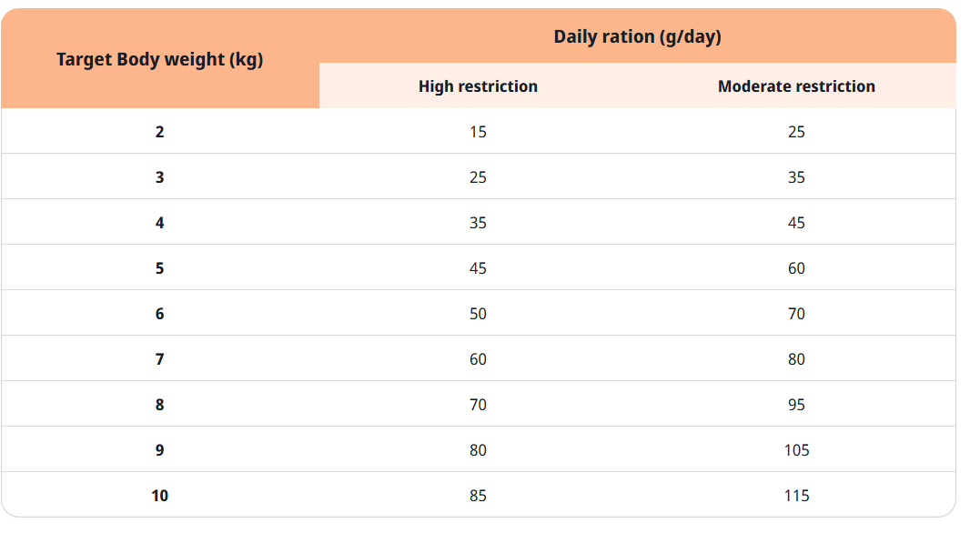The width and height of the screenshot is (980, 533).
Task: Click moderate restriction value for 3 kg
Action: [796, 177]
